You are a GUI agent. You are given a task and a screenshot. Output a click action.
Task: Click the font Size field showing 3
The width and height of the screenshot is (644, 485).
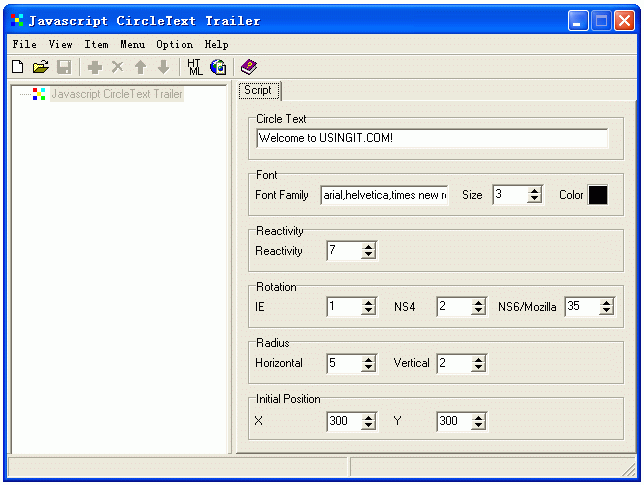coord(511,195)
